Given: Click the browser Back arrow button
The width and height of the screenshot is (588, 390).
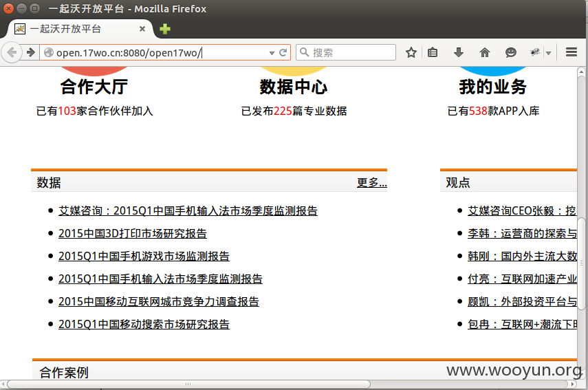Looking at the screenshot, I should 12,52.
